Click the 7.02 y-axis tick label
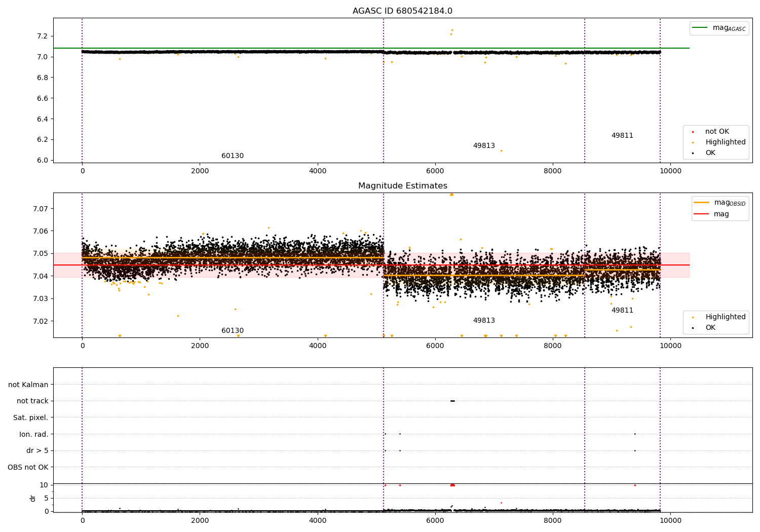Screen dimensions: 760x532 (x=40, y=321)
